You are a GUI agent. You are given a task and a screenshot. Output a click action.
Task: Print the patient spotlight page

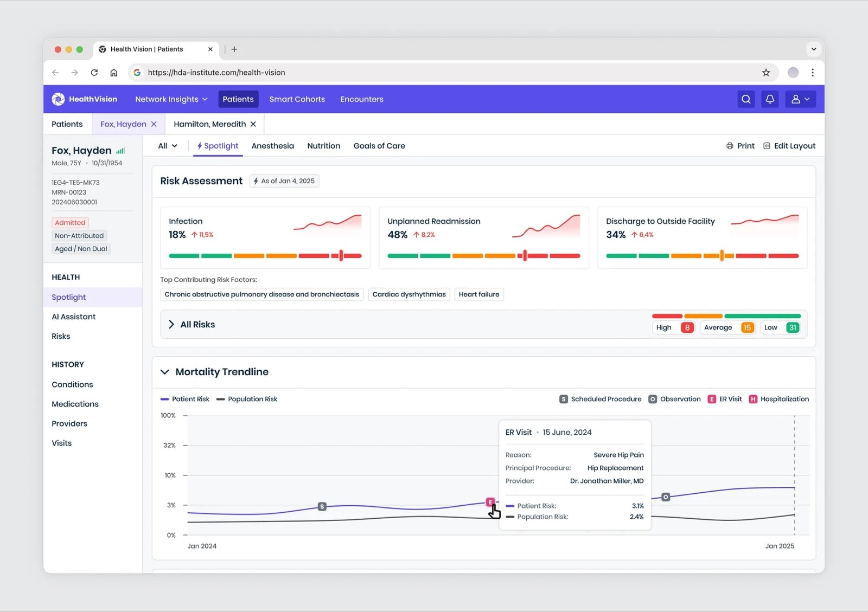tap(741, 146)
